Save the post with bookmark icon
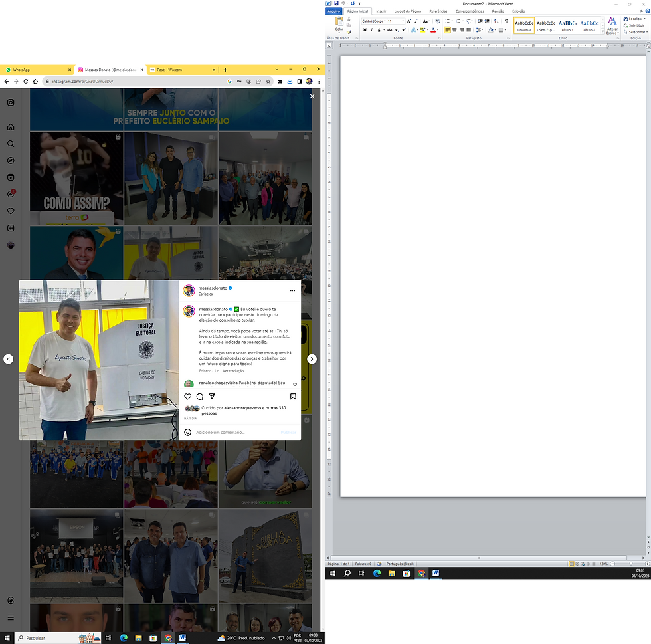 [293, 396]
